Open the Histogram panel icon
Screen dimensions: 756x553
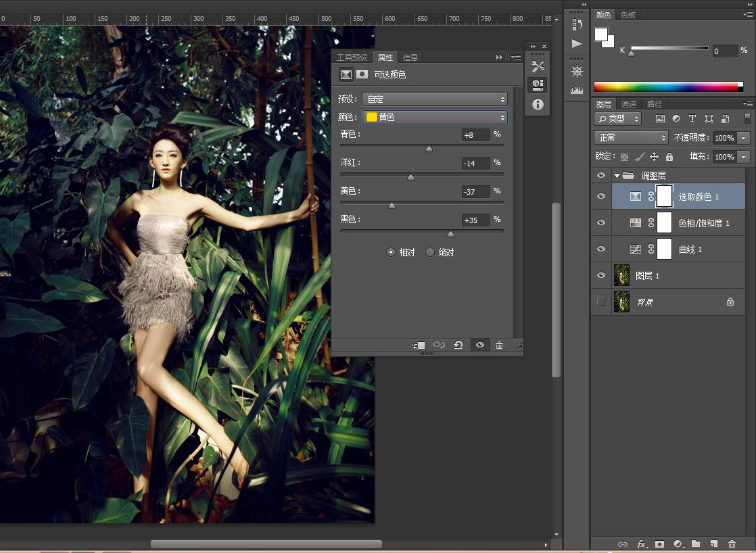pyautogui.click(x=577, y=90)
